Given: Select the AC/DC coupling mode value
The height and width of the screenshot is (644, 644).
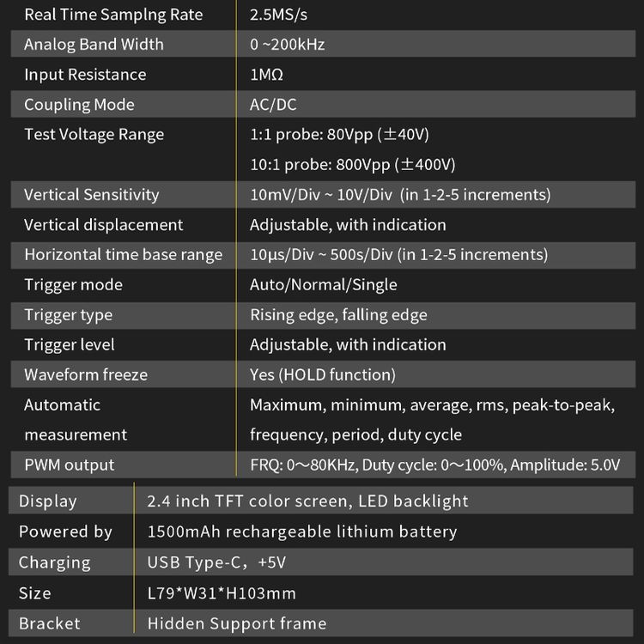Looking at the screenshot, I should [x=273, y=105].
